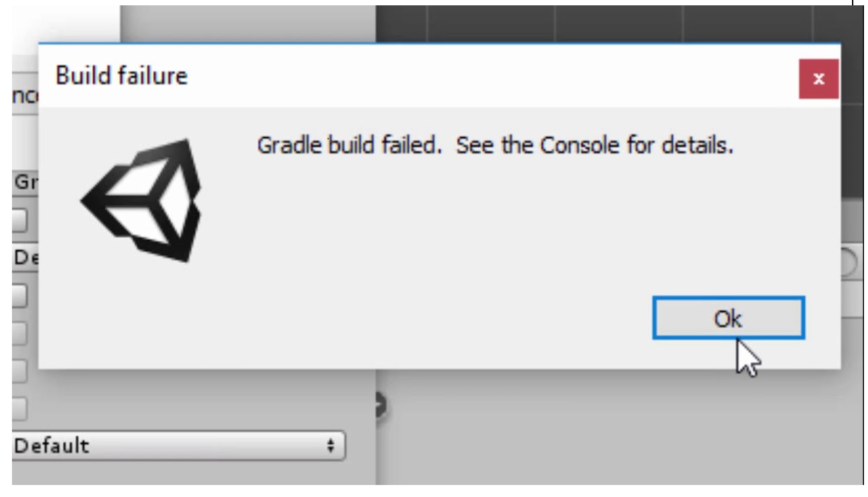Screen dimensions: 868x497
Task: Toggle the checkbox directly above Default dropdown
Action: click(x=20, y=409)
